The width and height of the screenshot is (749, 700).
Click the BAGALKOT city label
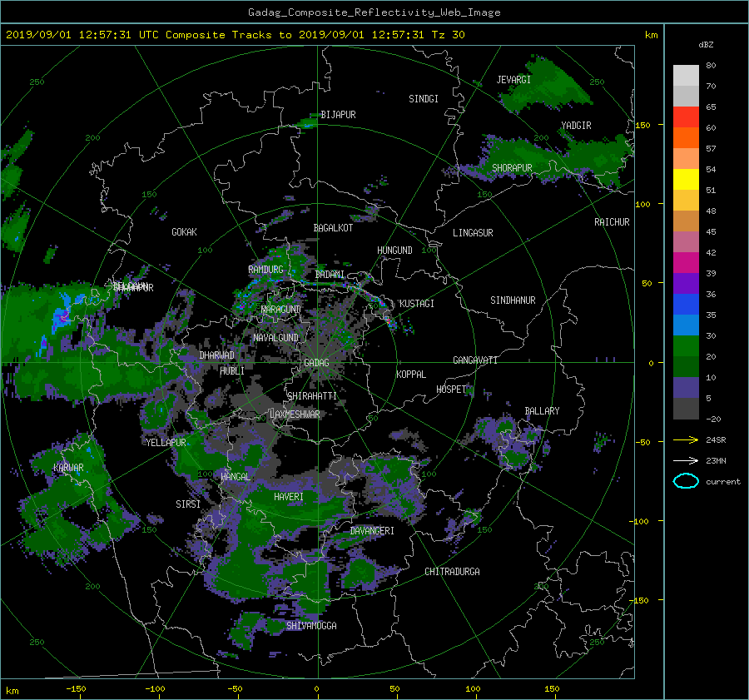click(x=333, y=228)
